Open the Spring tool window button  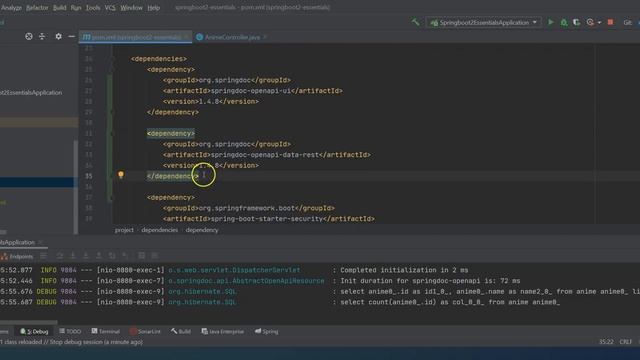coord(267,331)
